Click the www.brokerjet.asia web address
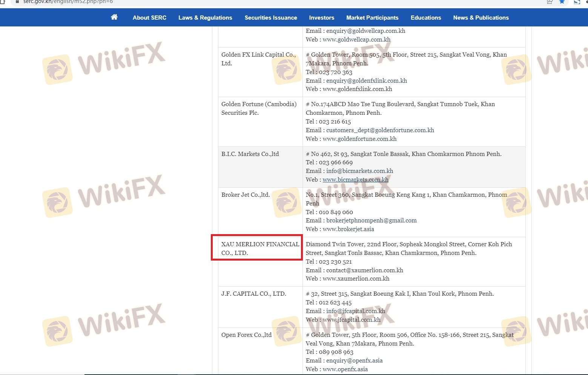588x375 pixels. (348, 229)
